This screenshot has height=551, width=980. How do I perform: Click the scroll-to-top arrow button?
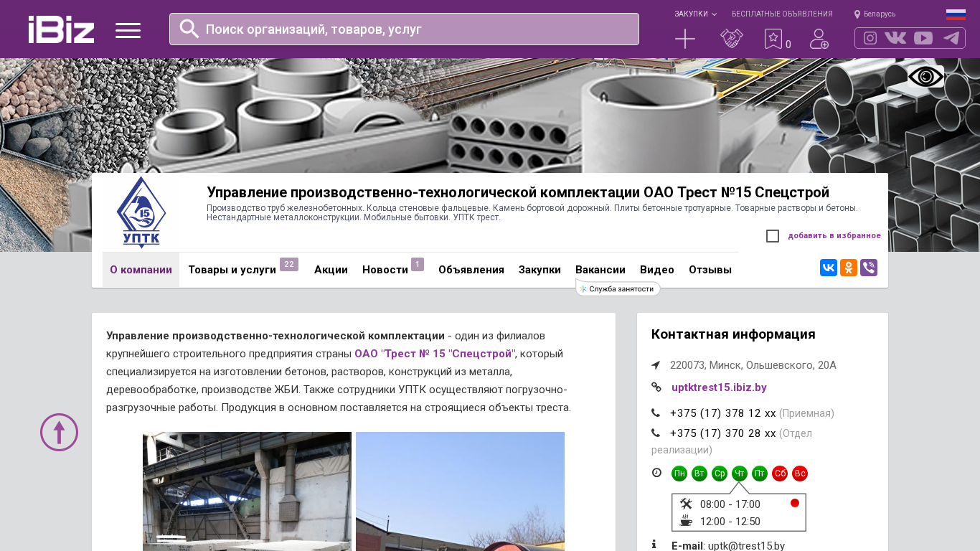[59, 432]
